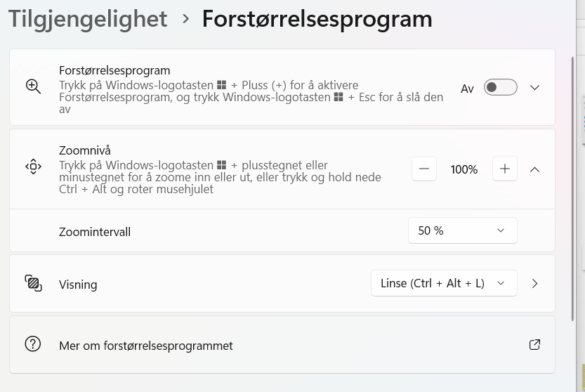Click the magnifier icon beside Forstørrelsesprogram
585x392 pixels.
coord(33,86)
